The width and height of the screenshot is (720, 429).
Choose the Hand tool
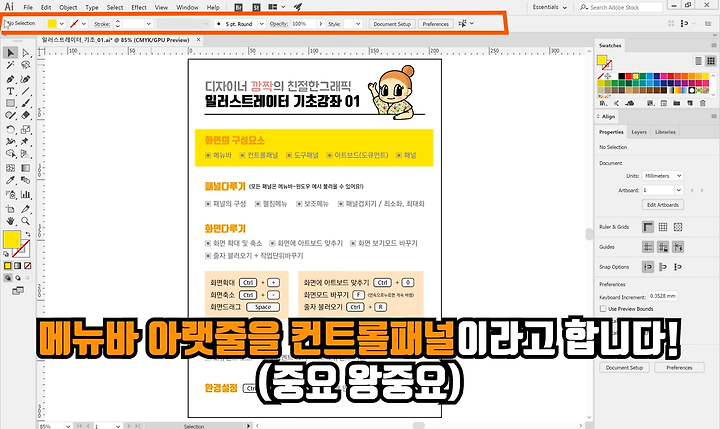pos(11,221)
